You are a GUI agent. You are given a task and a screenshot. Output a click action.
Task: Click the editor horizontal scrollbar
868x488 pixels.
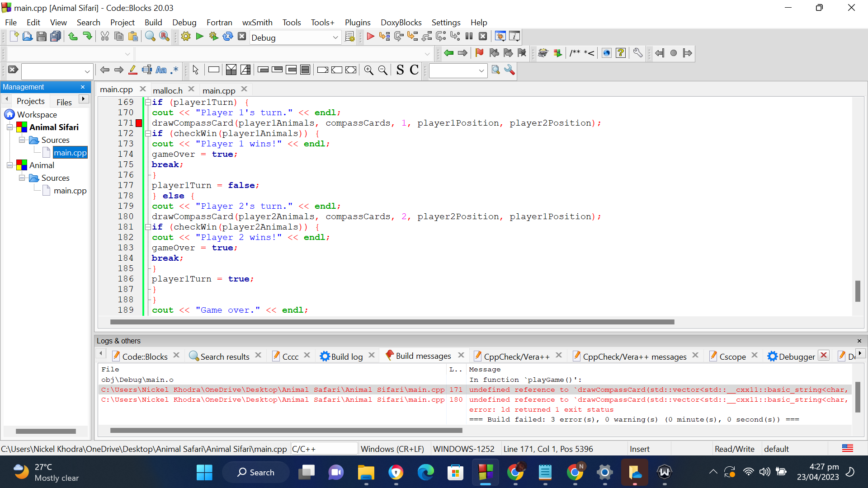(x=392, y=322)
